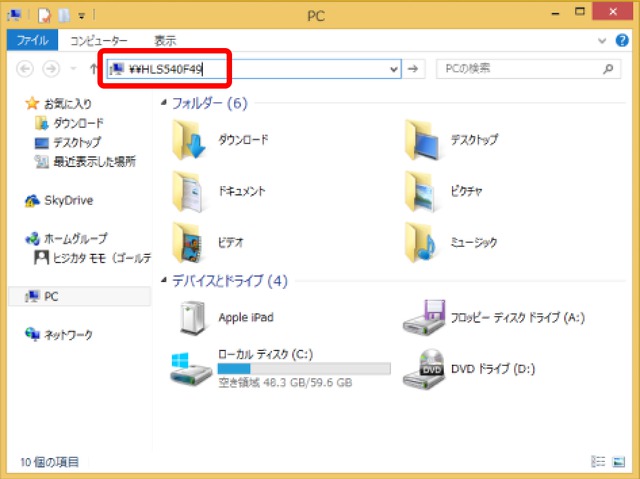Click the search magnifier icon
This screenshot has width=640, height=479.
(x=608, y=69)
